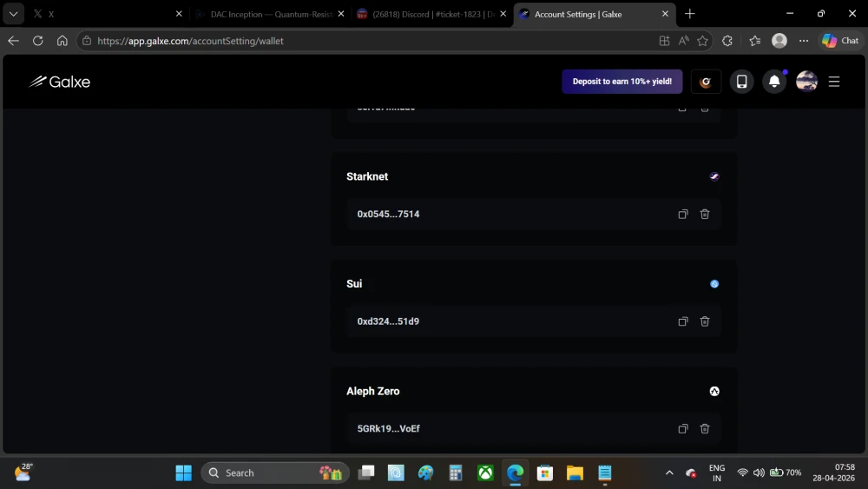Select address text 5GRk19...VoEf
The width and height of the screenshot is (868, 489).
pos(389,429)
